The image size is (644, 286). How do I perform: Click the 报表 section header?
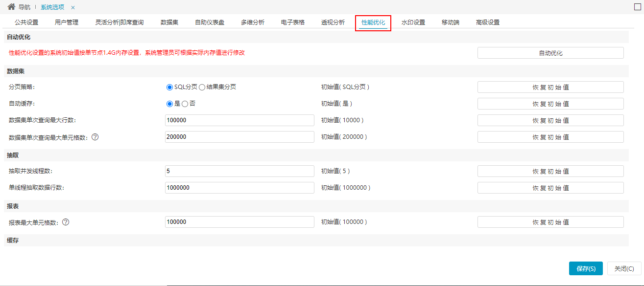click(316, 206)
